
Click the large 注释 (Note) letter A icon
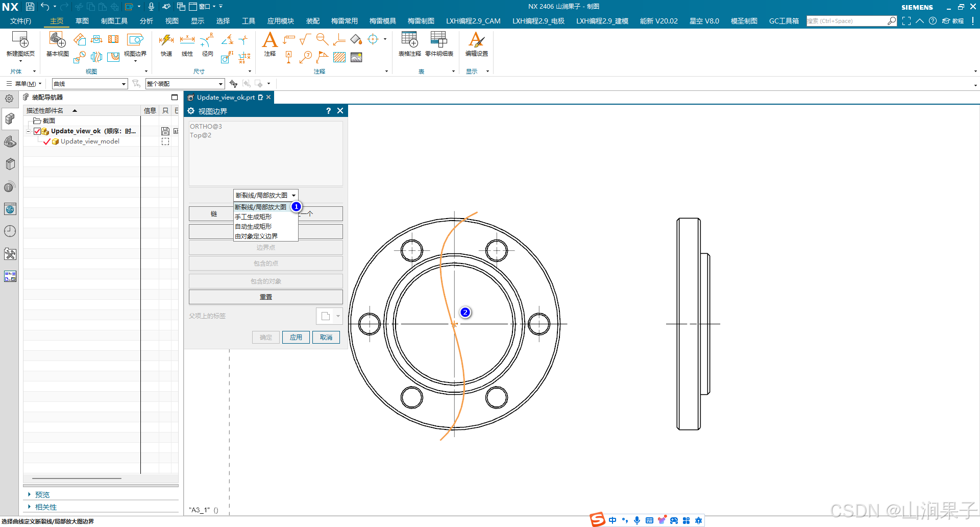tap(269, 40)
